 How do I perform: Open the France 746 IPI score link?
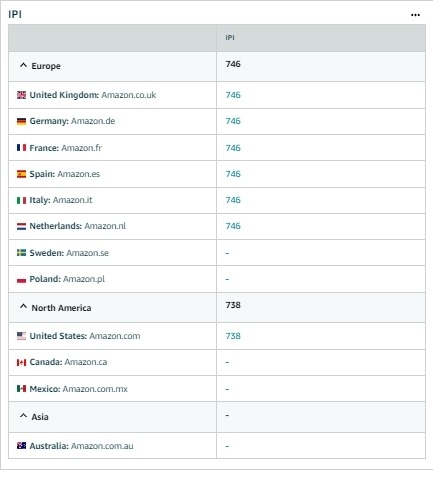[233, 148]
